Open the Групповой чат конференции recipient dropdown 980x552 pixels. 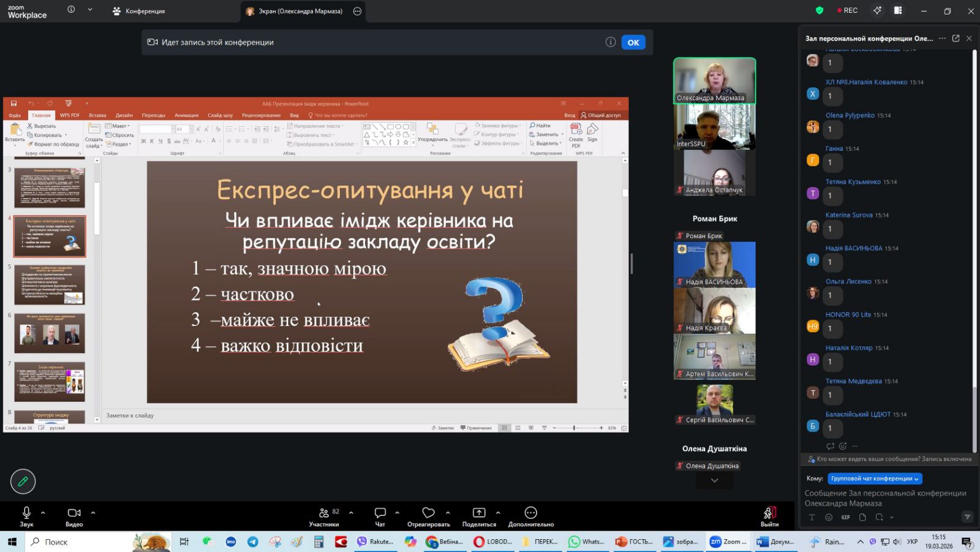pos(875,478)
